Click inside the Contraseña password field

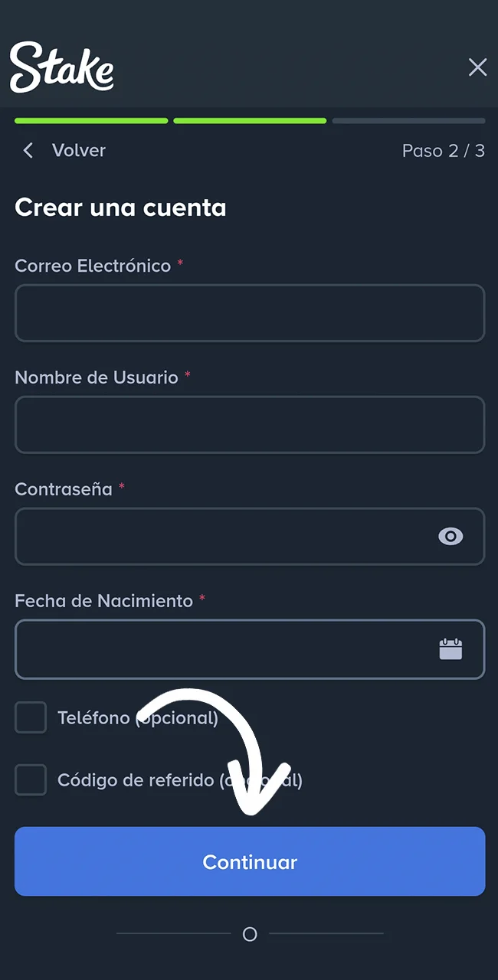[230, 536]
